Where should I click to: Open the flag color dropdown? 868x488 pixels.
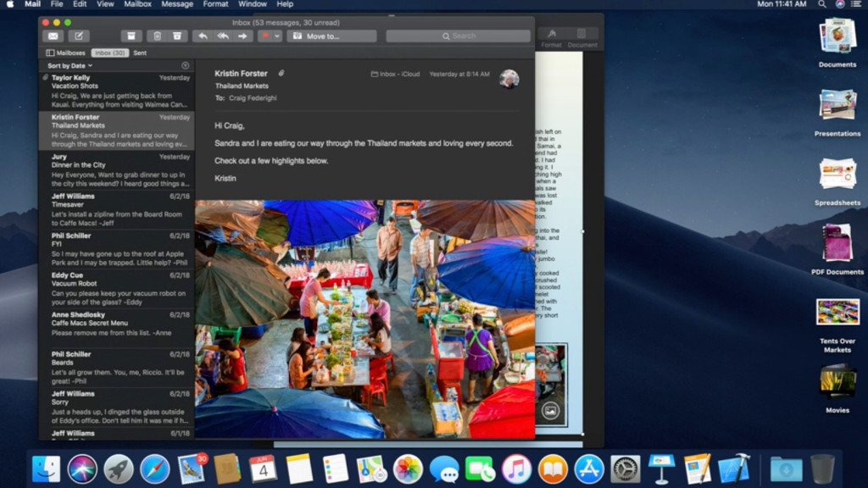(x=277, y=36)
